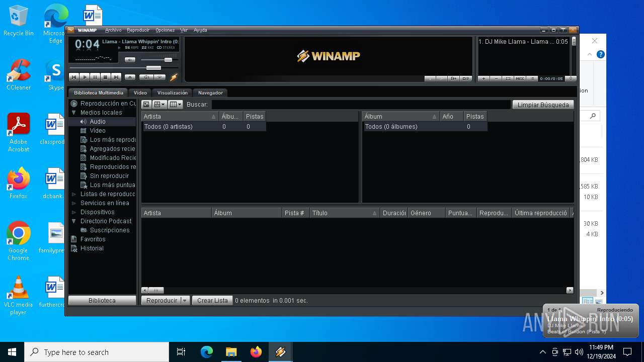Click the playlist select button
The height and width of the screenshot is (362, 644).
point(508,78)
